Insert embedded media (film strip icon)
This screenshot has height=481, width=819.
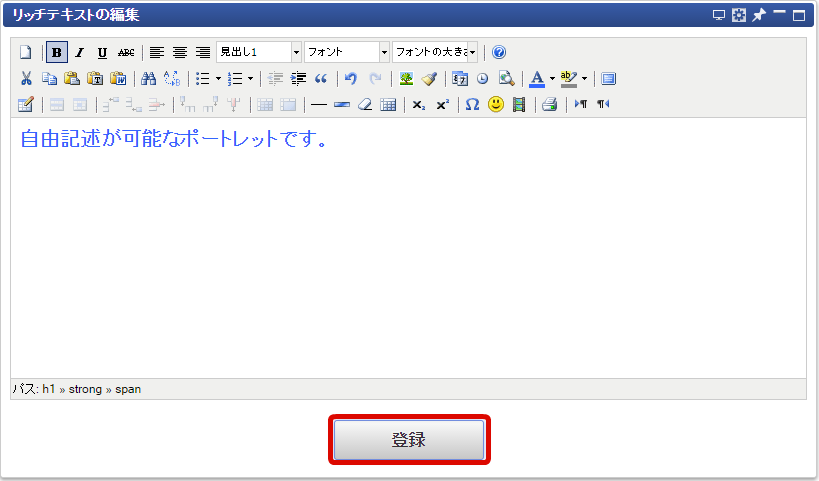pyautogui.click(x=519, y=104)
